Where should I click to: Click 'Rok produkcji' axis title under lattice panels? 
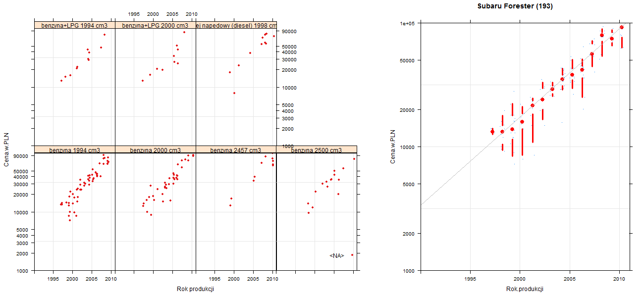[195, 289]
